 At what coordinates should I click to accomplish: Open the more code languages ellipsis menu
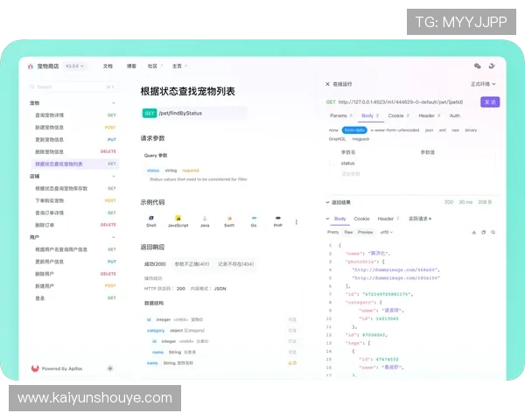[297, 221]
